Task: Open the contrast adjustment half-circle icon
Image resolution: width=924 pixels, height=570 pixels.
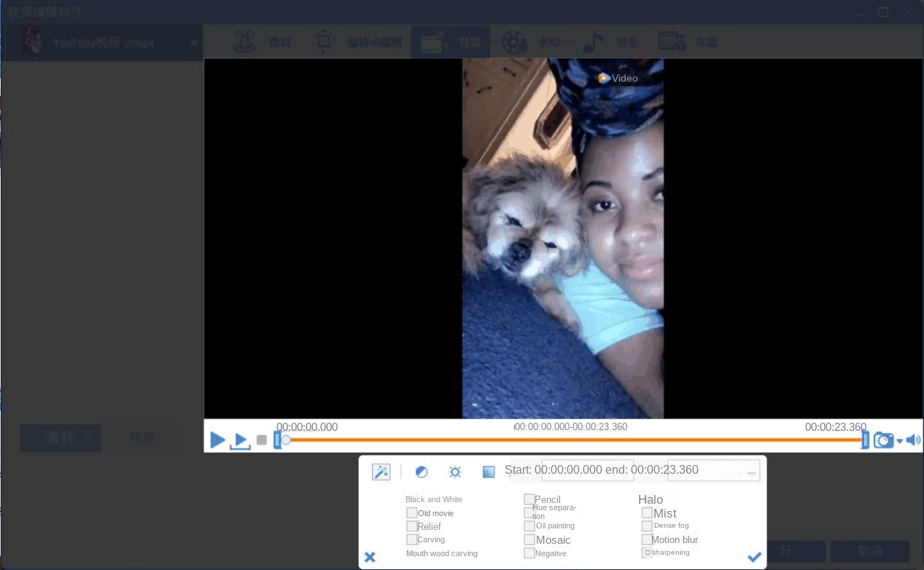Action: coord(421,472)
